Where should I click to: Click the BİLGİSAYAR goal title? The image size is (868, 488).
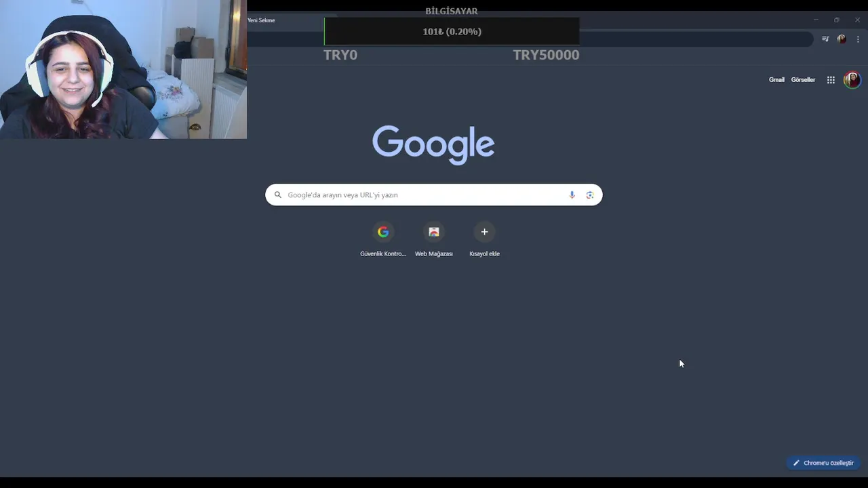click(452, 11)
